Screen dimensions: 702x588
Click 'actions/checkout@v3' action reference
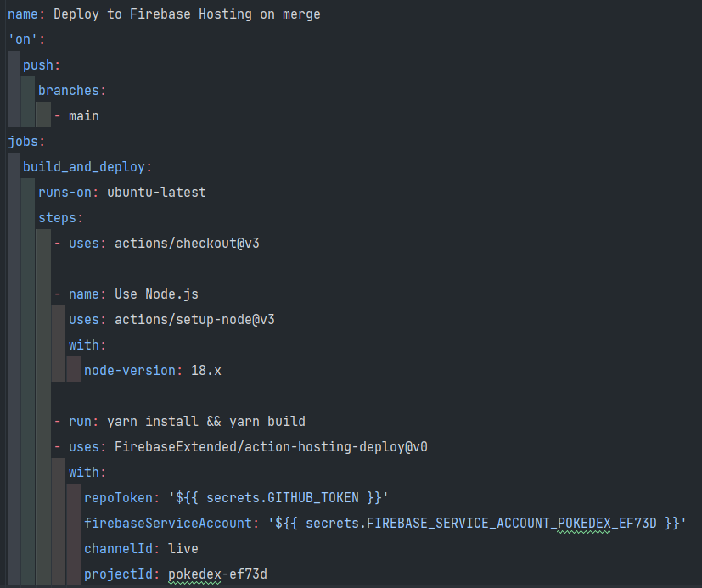click(187, 244)
